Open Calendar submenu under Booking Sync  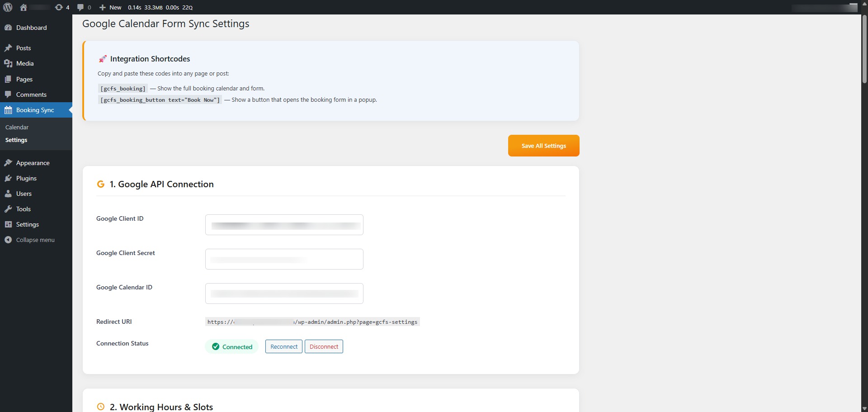pyautogui.click(x=17, y=128)
